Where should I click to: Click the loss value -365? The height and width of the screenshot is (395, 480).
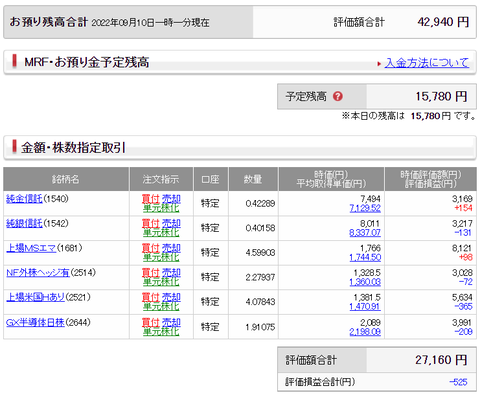[463, 307]
